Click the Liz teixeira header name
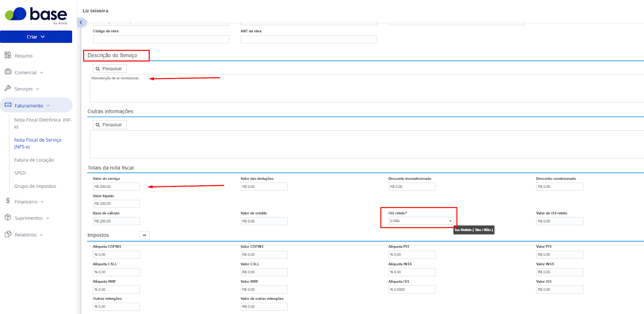Viewport: 644px width, 314px height. [95, 11]
